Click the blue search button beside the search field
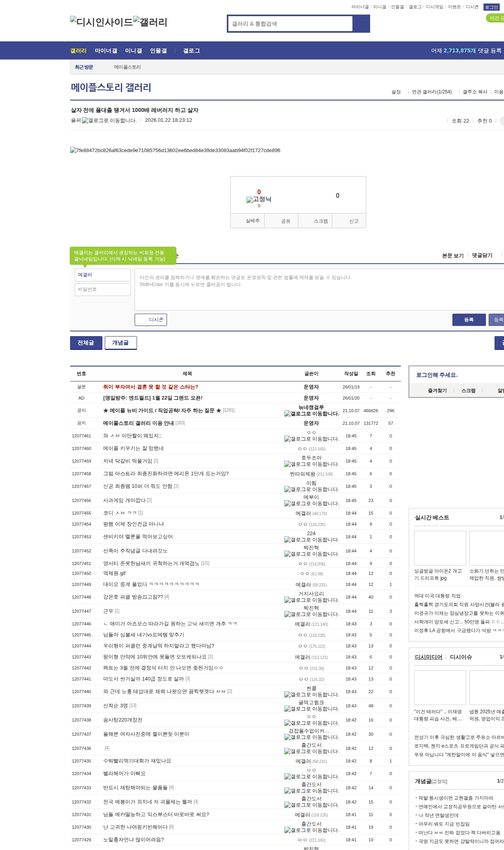This screenshot has width=504, height=850. point(361,24)
